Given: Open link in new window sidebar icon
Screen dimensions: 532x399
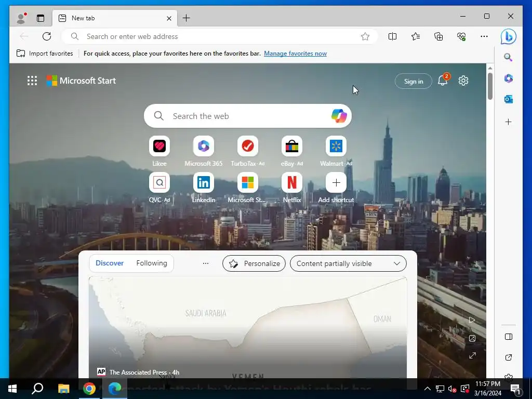Looking at the screenshot, I should coord(508,357).
